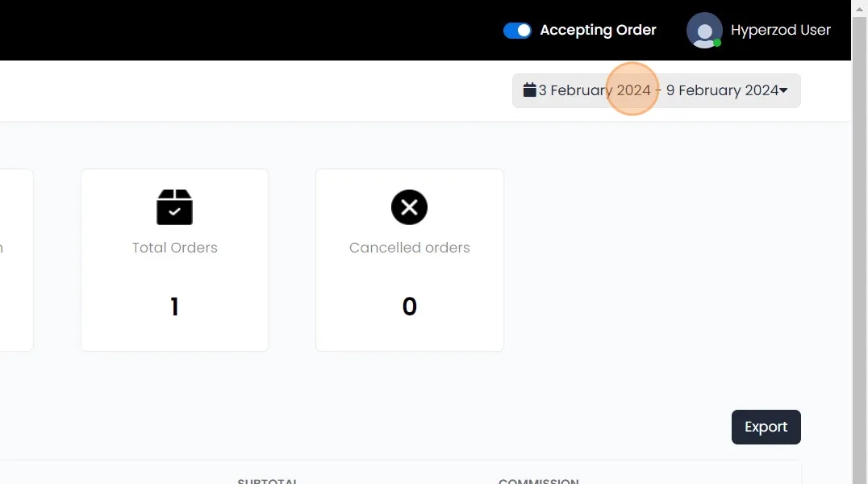Click the green online status dot
Image resolution: width=868 pixels, height=484 pixels.
pos(717,43)
